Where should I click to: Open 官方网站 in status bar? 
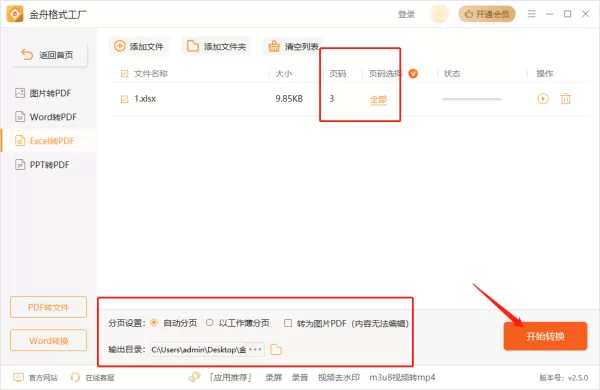[36, 378]
